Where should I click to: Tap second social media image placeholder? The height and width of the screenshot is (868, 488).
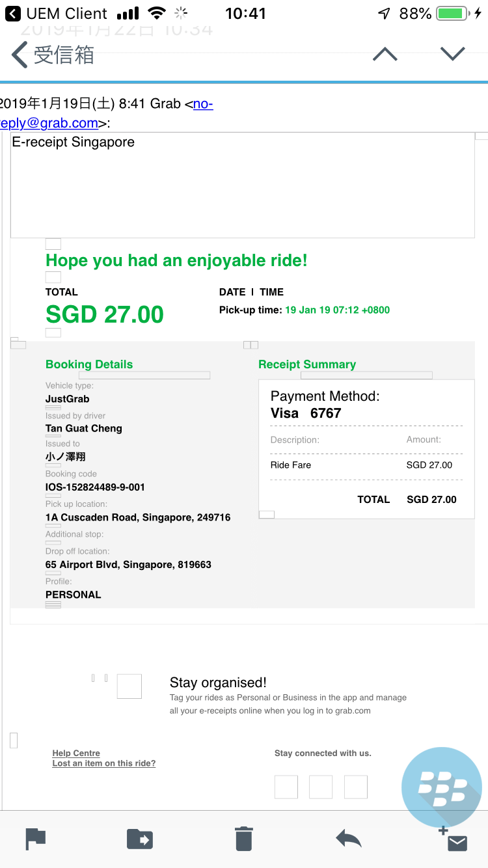tap(321, 787)
